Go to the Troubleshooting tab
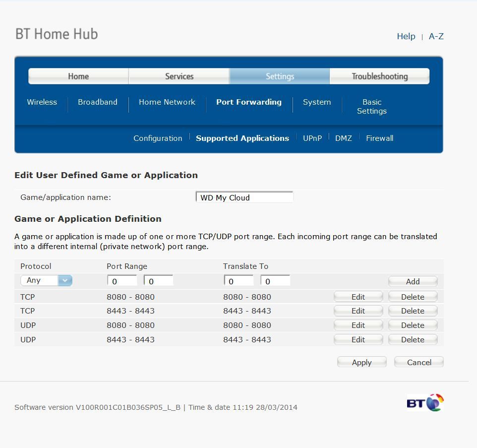Image resolution: width=477 pixels, height=448 pixels. click(x=380, y=76)
